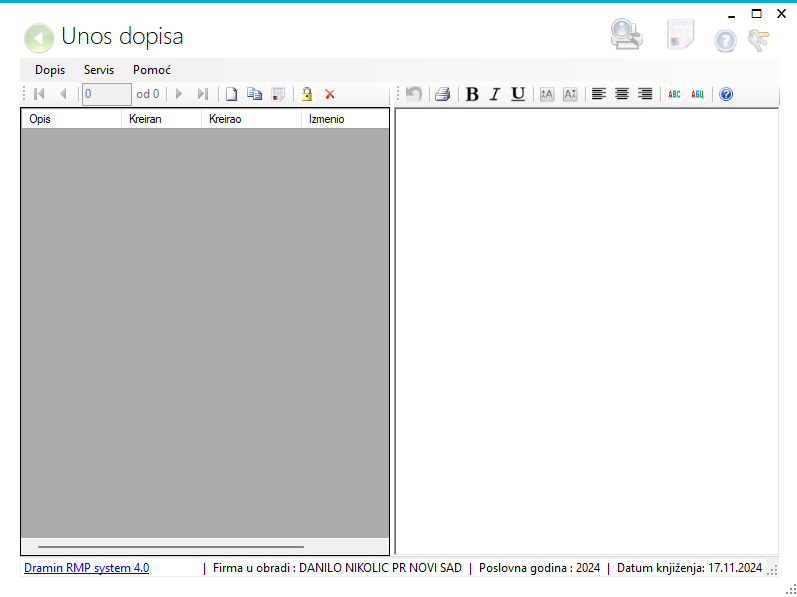Toggle italic text formatting
The height and width of the screenshot is (597, 797).
pos(494,94)
